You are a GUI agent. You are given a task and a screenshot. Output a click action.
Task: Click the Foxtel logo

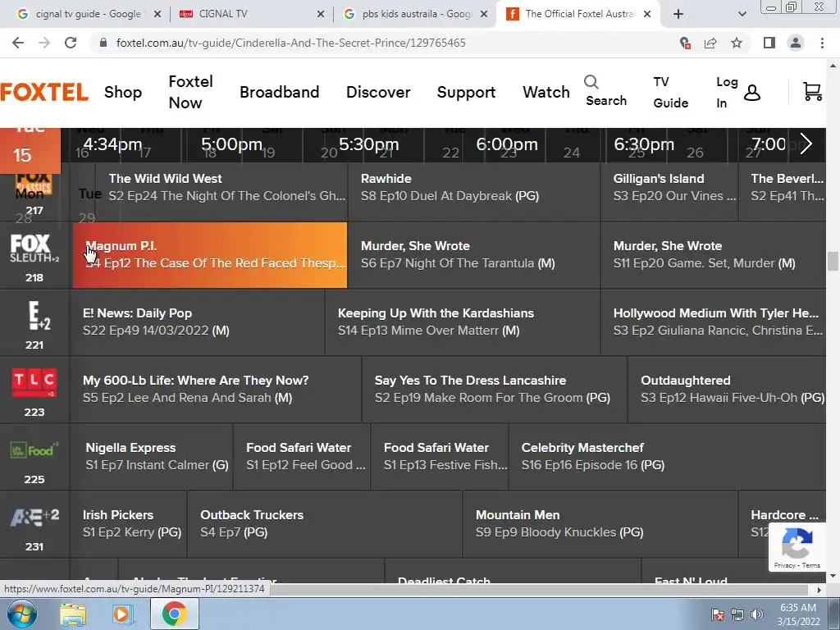click(x=44, y=92)
